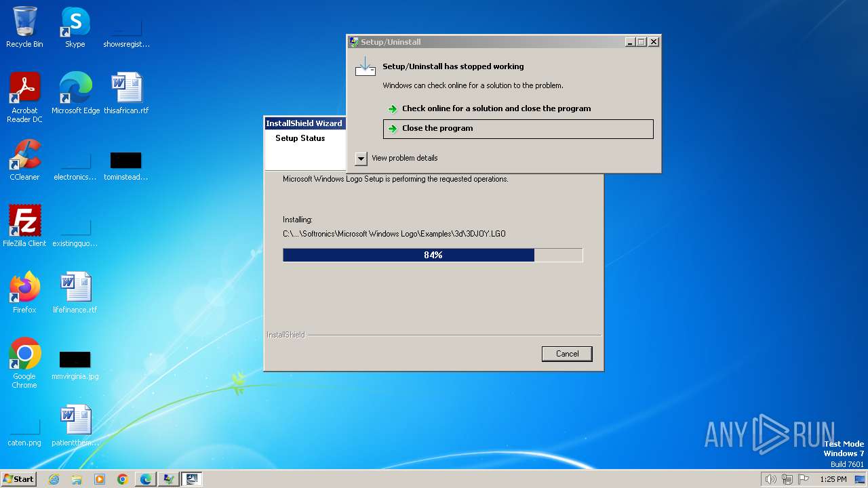Screen dimensions: 868x488
Task: Open the thisafrican.rtf document
Action: (x=126, y=94)
